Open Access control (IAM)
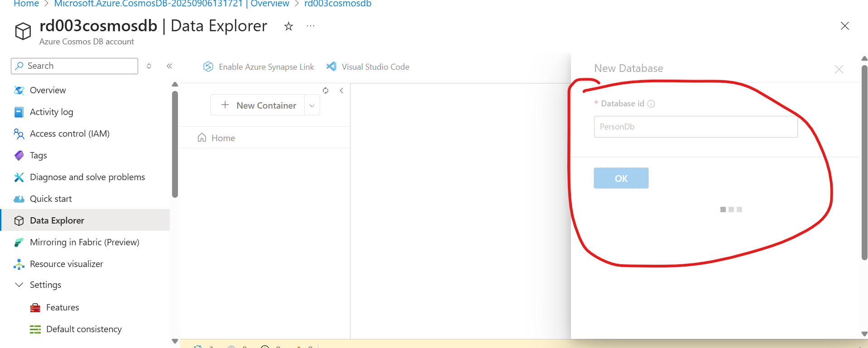Image resolution: width=868 pixels, height=348 pixels. 69,133
